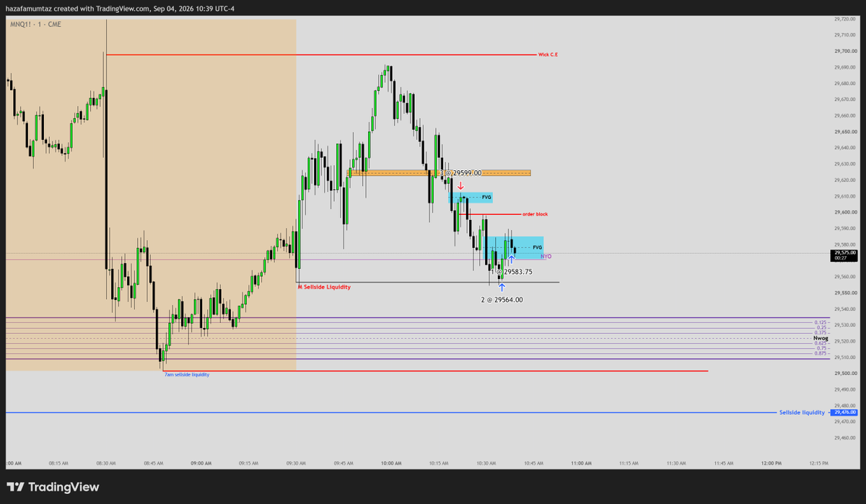The height and width of the screenshot is (504, 866).
Task: Click the '2 @ 29564.00' annotation
Action: click(502, 299)
